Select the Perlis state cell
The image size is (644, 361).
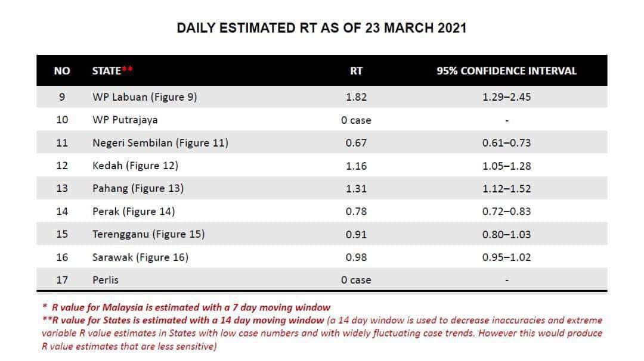point(106,280)
